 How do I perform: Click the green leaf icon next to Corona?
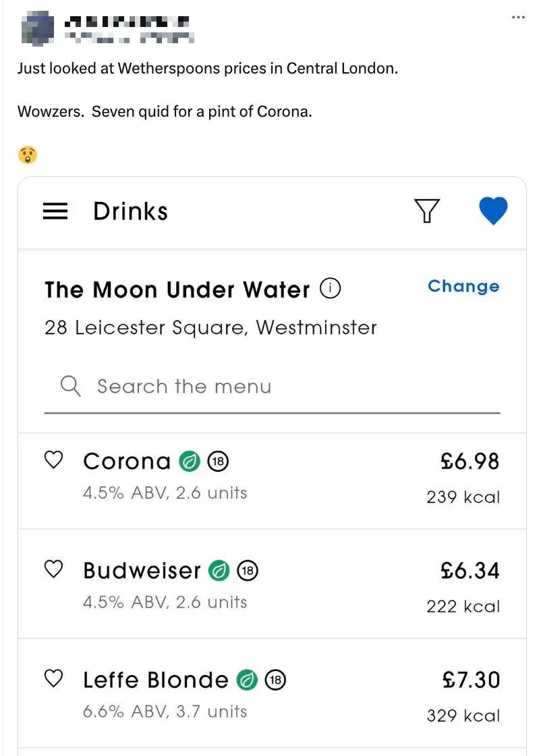click(x=190, y=462)
